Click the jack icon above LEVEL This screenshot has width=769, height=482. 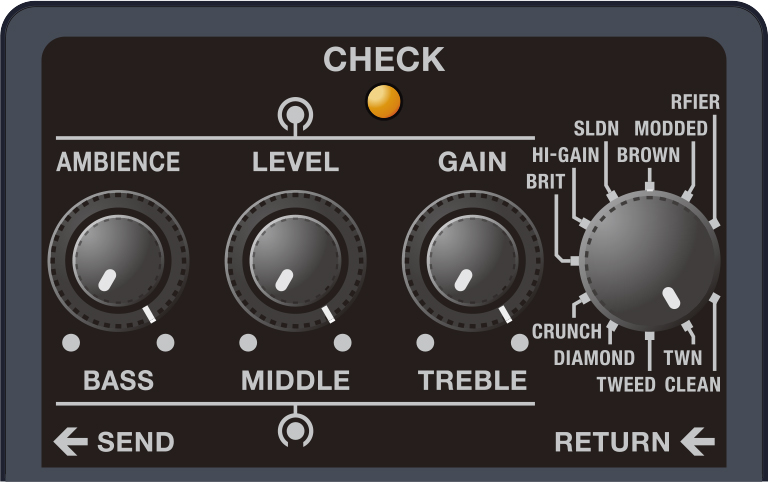(x=295, y=116)
